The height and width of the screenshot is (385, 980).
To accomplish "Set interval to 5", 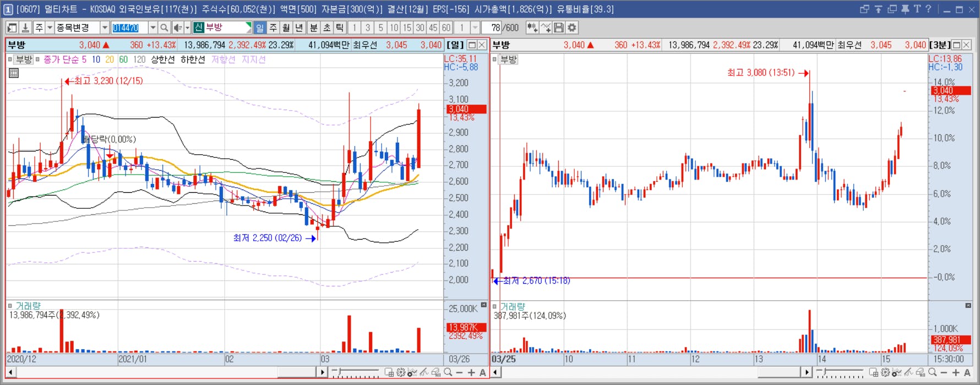I will (x=381, y=28).
